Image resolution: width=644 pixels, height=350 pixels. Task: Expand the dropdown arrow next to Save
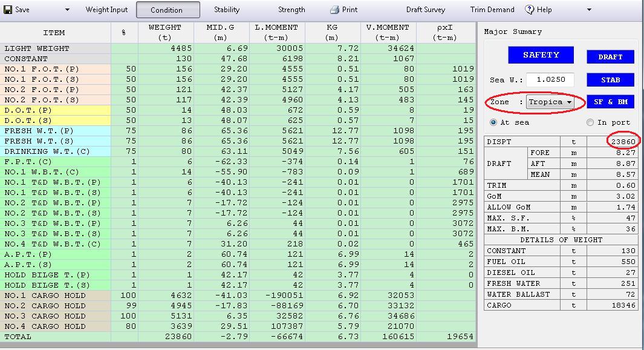coord(67,10)
